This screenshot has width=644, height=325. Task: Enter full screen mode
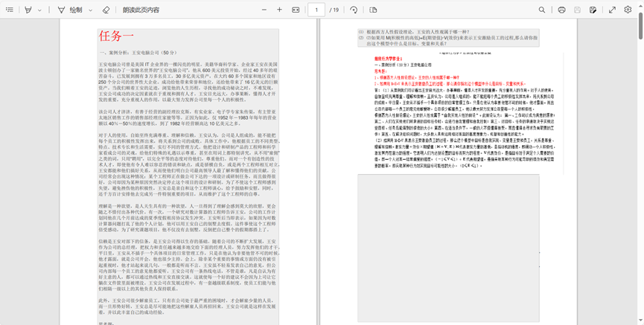pyautogui.click(x=612, y=10)
